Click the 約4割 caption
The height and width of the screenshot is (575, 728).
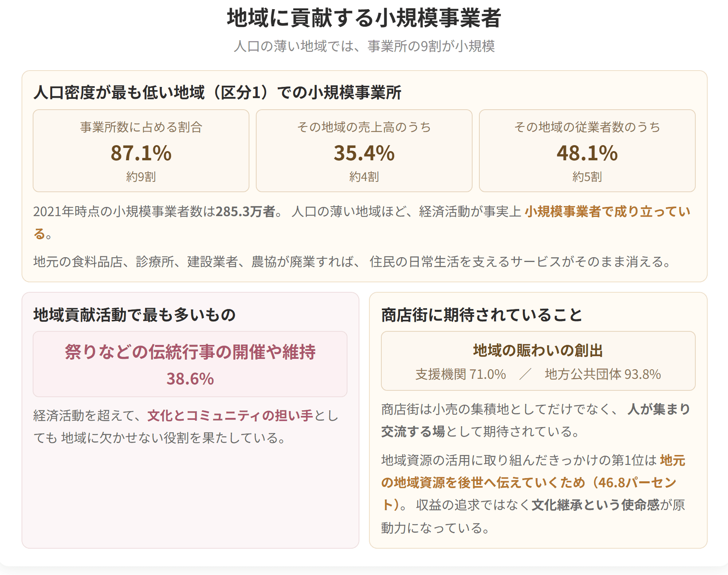click(x=364, y=177)
